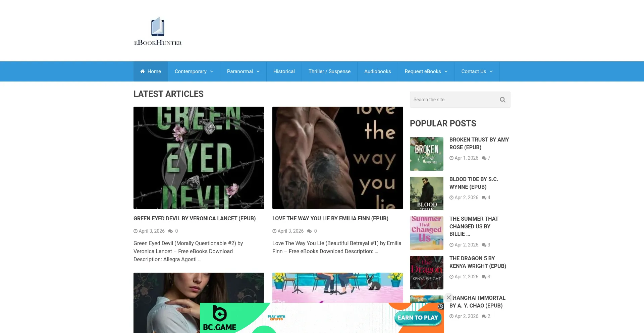Close the BC.GAME ad banner
Image resolution: width=644 pixels, height=333 pixels.
point(449,297)
